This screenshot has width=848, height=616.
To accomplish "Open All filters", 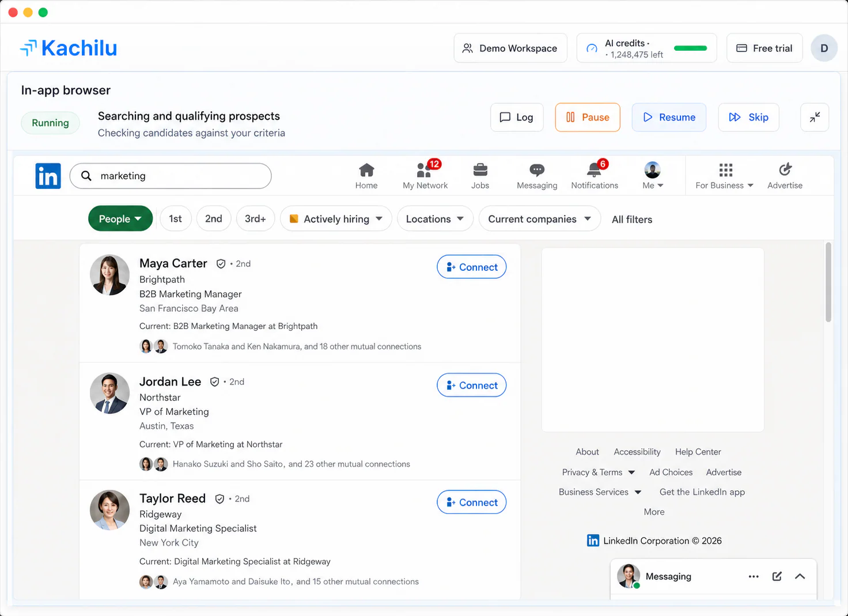I will pyautogui.click(x=632, y=220).
